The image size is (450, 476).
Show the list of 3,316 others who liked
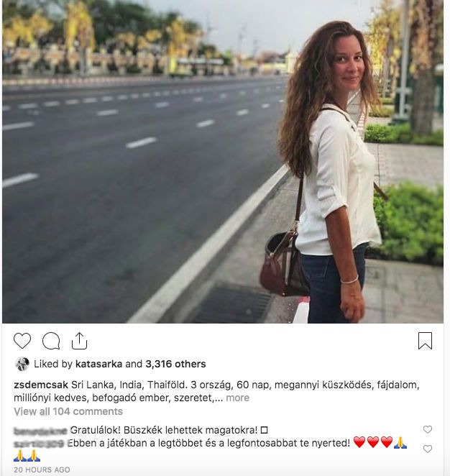coord(175,364)
